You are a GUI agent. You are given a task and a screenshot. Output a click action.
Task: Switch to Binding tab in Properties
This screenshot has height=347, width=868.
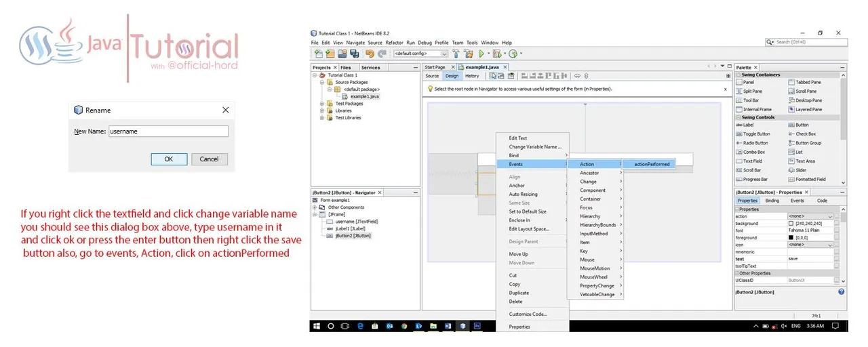point(772,201)
